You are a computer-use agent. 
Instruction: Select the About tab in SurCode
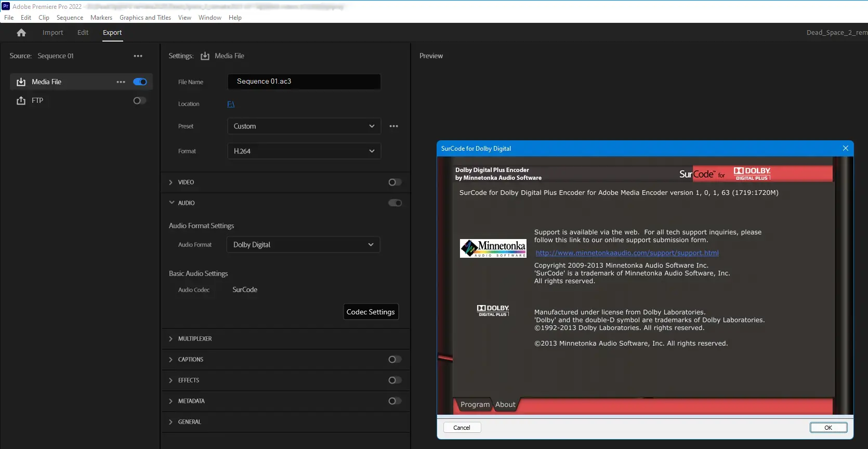tap(505, 405)
